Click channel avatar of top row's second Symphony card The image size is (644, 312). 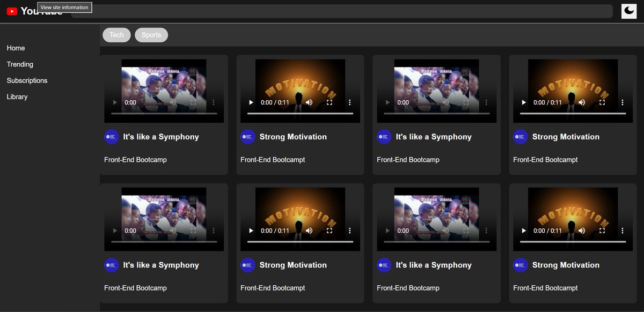tap(384, 137)
